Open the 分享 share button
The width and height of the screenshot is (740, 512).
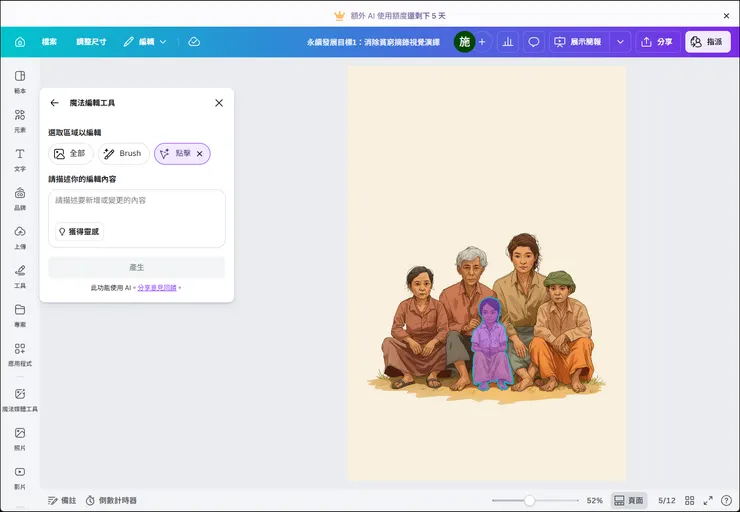point(657,42)
